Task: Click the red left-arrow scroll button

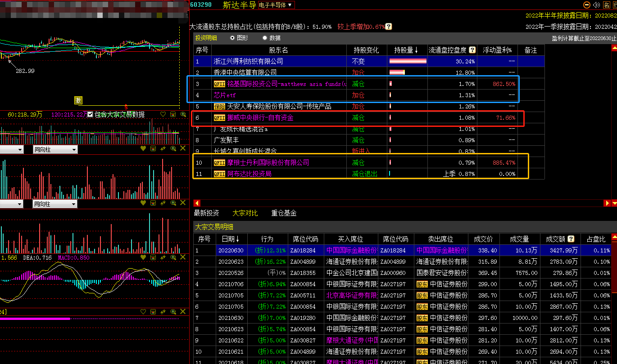Action: 197,203
